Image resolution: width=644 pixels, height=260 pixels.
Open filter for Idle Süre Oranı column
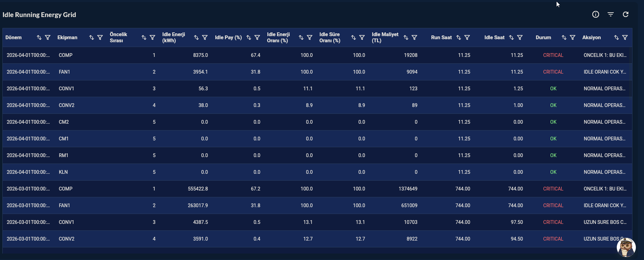coord(362,37)
